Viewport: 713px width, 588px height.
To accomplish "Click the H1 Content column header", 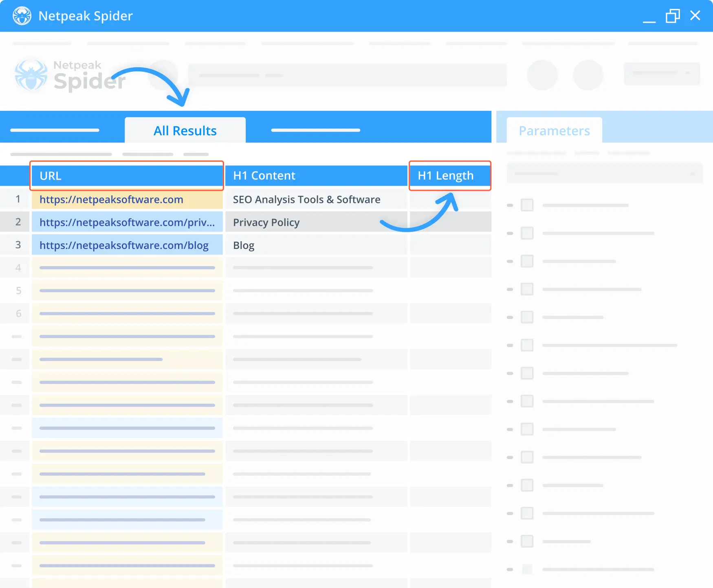I will (316, 176).
